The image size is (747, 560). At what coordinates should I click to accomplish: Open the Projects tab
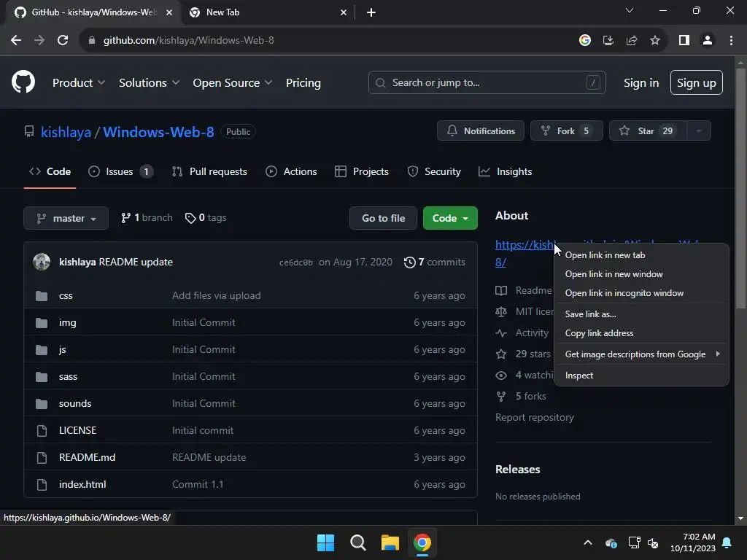[362, 171]
